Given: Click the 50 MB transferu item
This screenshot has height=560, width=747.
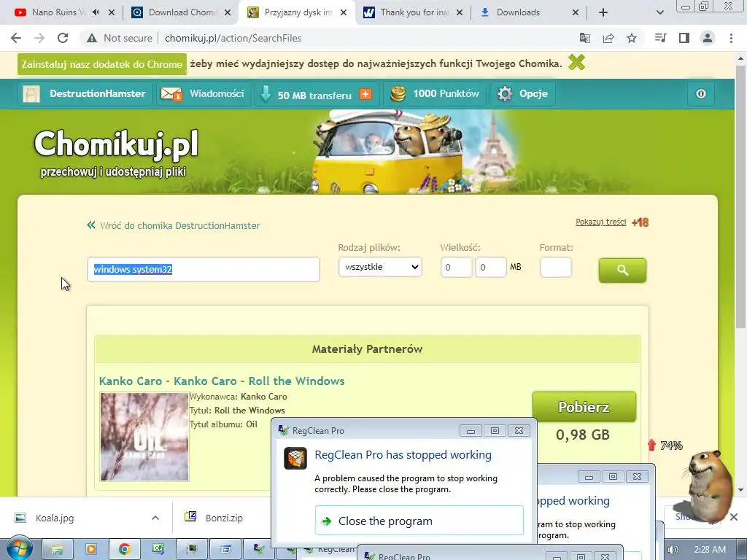Looking at the screenshot, I should [x=314, y=96].
